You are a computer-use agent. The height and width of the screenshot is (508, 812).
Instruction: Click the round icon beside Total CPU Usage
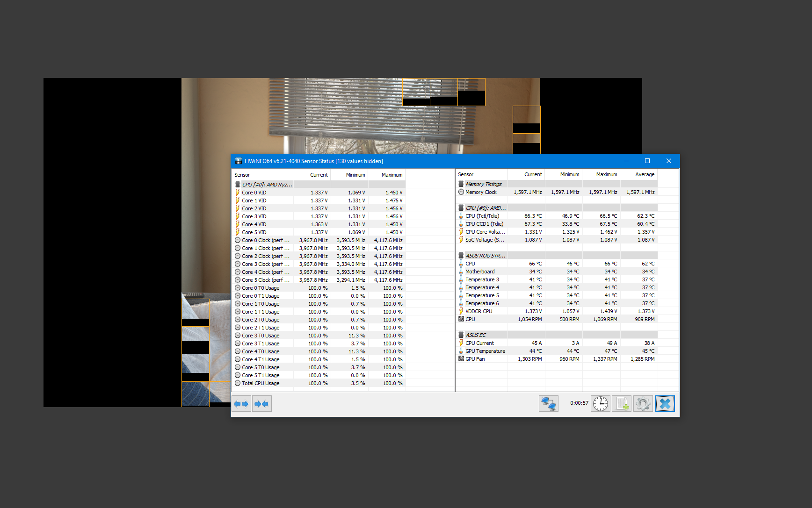tap(238, 383)
